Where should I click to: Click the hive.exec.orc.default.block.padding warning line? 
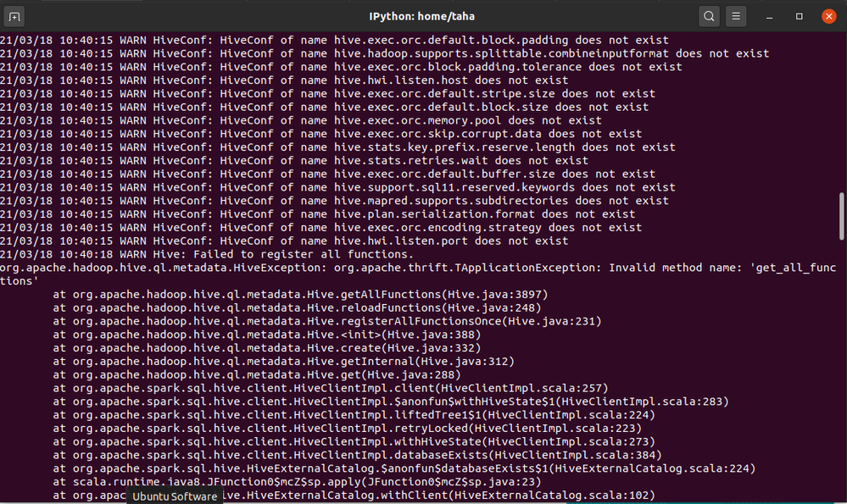(x=334, y=40)
